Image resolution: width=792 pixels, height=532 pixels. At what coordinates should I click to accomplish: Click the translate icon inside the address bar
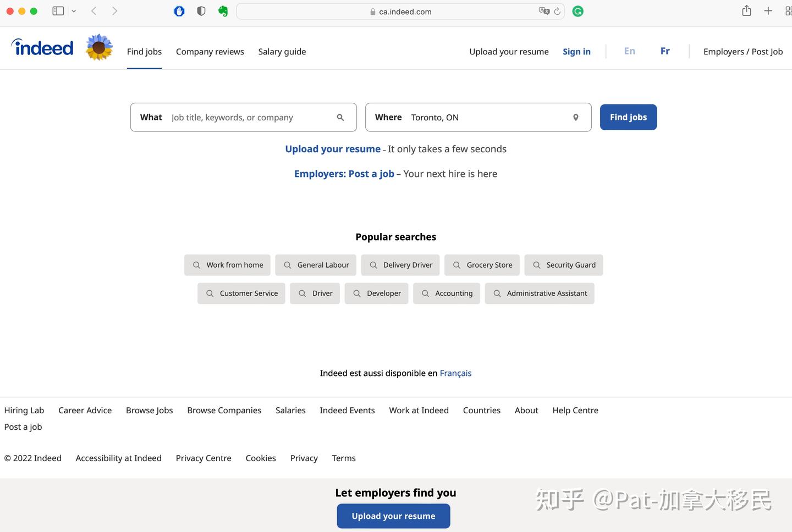[x=543, y=10]
